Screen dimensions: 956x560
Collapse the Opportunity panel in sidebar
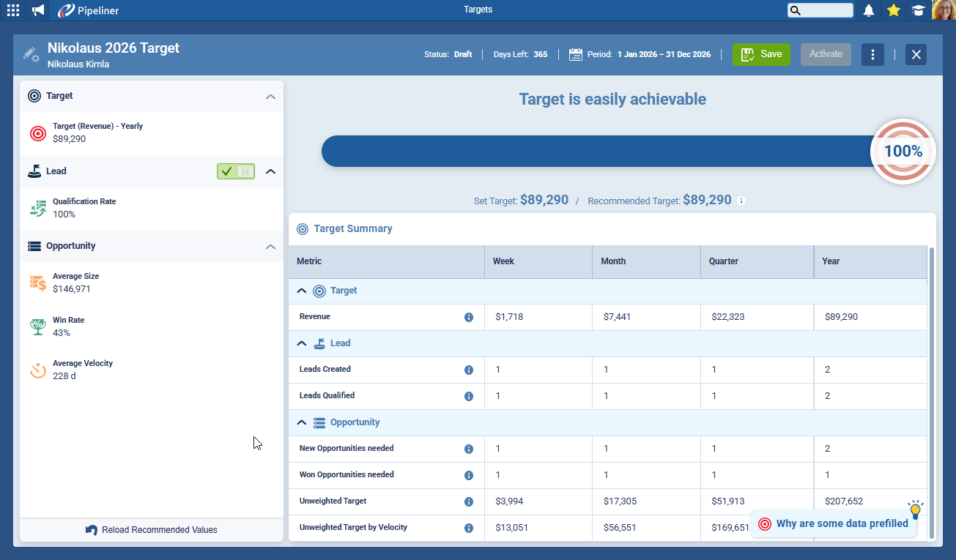[270, 247]
